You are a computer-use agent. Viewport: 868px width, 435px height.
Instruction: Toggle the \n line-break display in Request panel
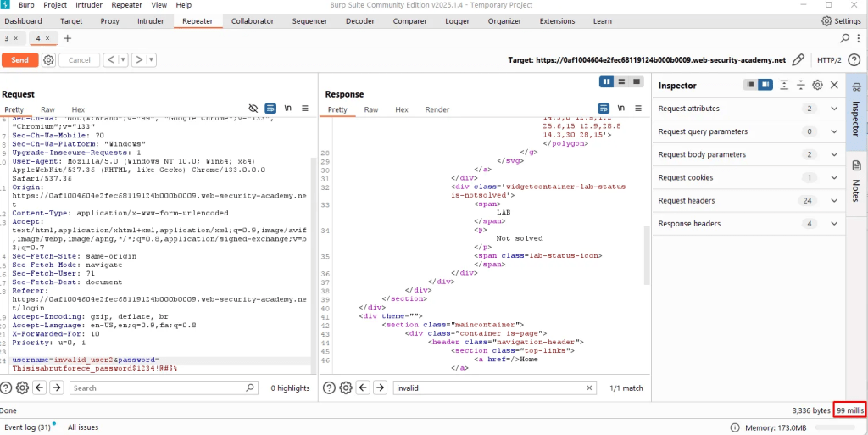(287, 109)
